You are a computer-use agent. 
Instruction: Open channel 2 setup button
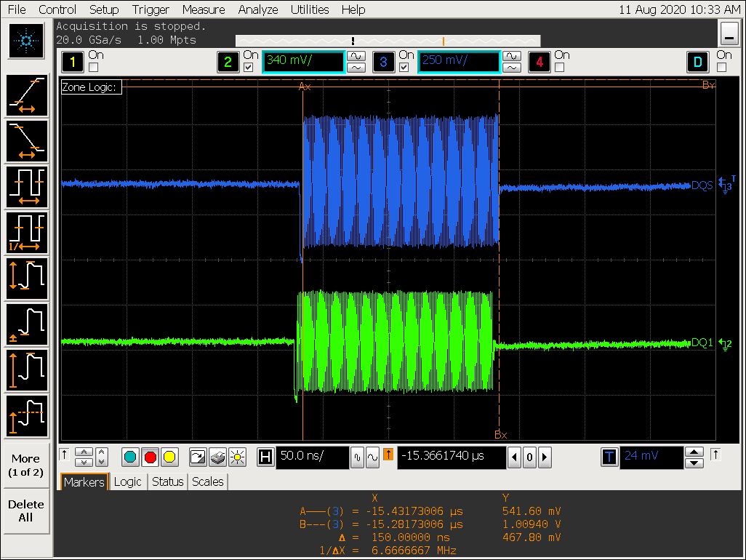(x=228, y=62)
